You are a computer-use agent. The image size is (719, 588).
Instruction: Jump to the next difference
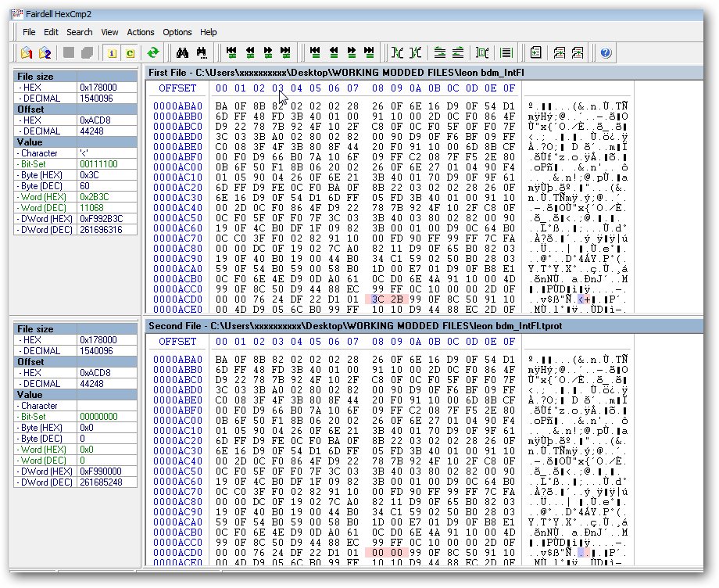(x=270, y=52)
